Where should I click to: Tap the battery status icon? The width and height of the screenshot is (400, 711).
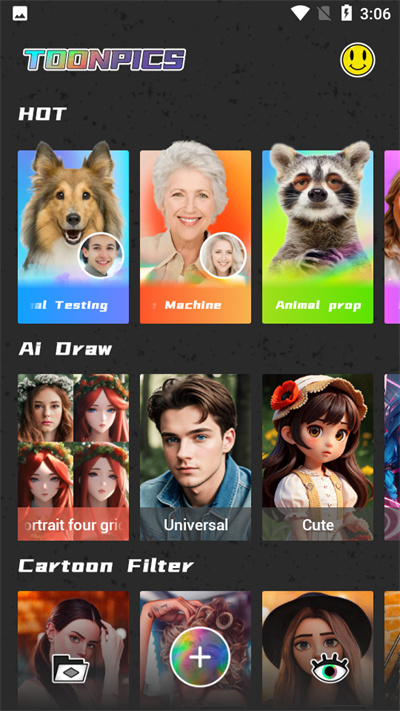[x=346, y=14]
